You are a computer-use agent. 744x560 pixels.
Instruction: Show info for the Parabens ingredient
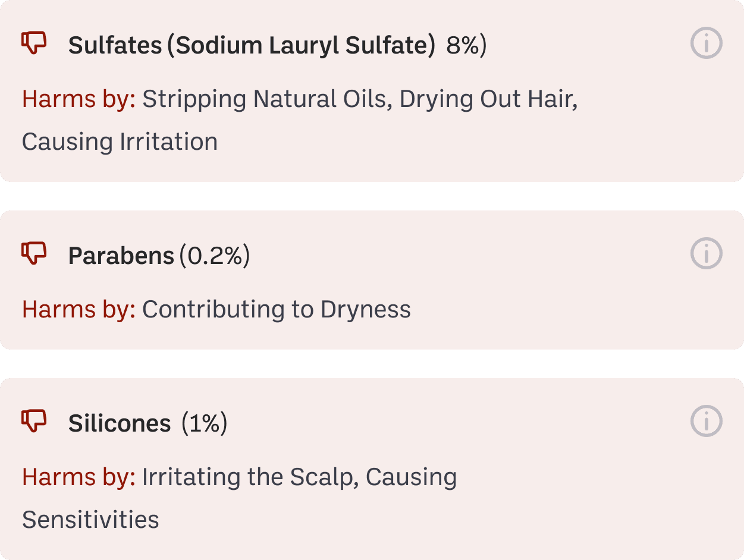click(x=706, y=254)
